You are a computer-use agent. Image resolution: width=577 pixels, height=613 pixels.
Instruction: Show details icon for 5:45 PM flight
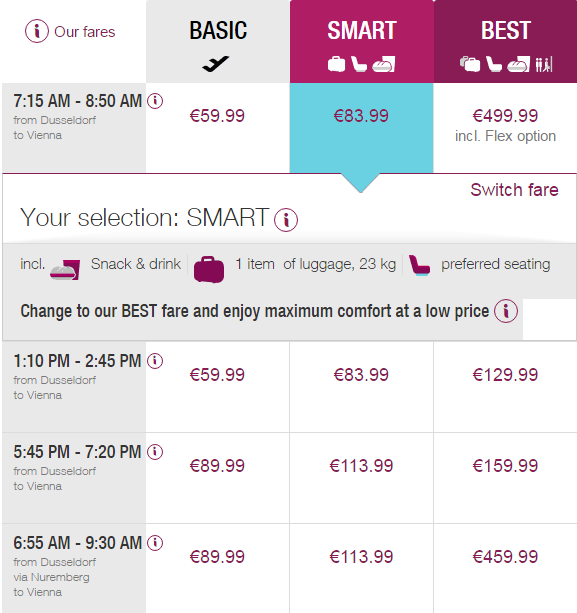click(155, 452)
